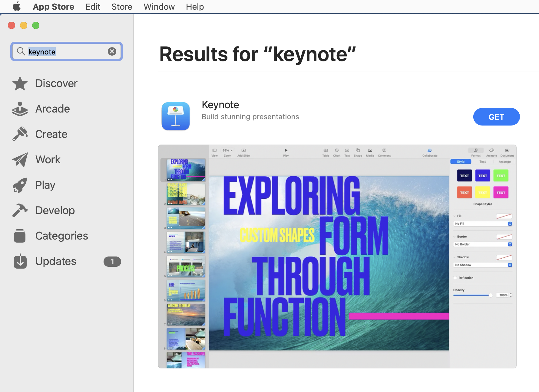539x392 pixels.
Task: Open the Updates section
Action: (56, 261)
